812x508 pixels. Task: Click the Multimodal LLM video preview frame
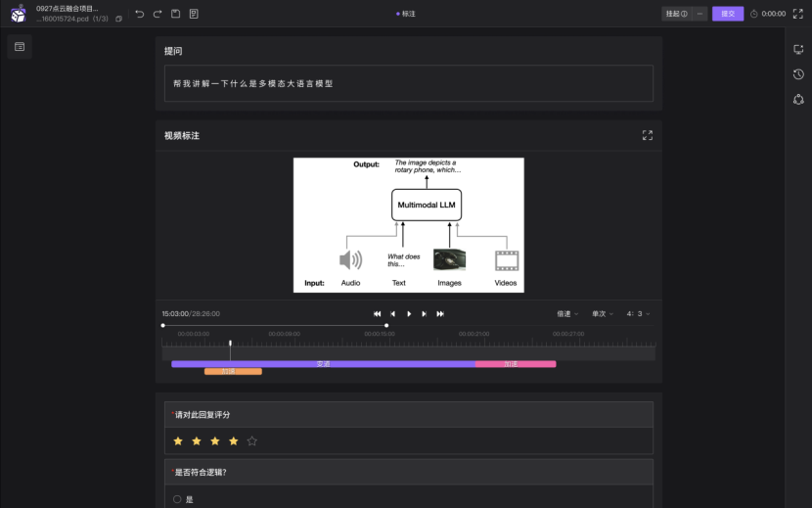tap(409, 225)
